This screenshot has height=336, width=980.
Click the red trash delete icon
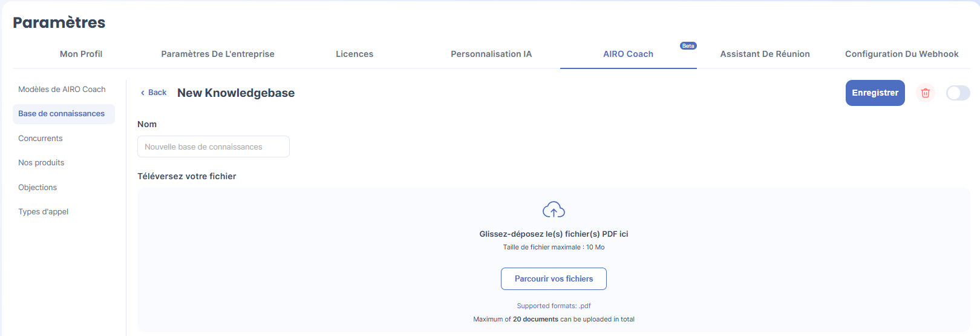[x=925, y=93]
